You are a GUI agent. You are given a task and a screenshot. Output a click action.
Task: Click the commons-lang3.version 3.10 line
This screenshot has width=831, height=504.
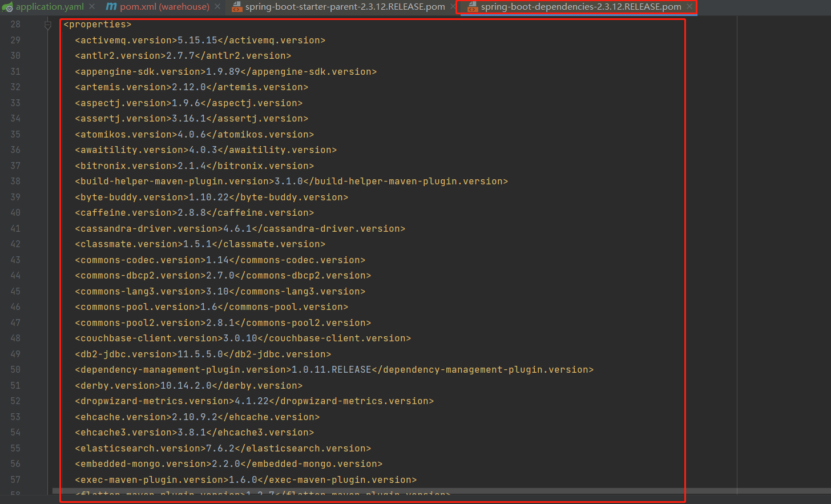220,292
